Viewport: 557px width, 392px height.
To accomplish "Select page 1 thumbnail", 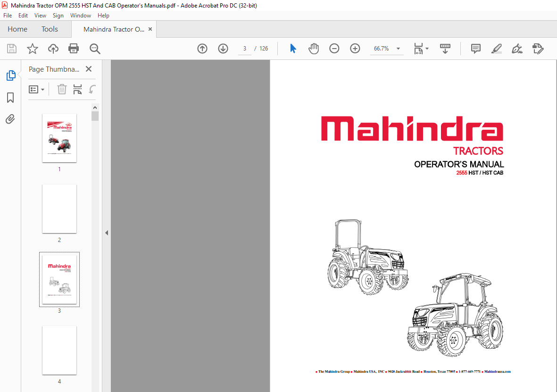I will (59, 138).
